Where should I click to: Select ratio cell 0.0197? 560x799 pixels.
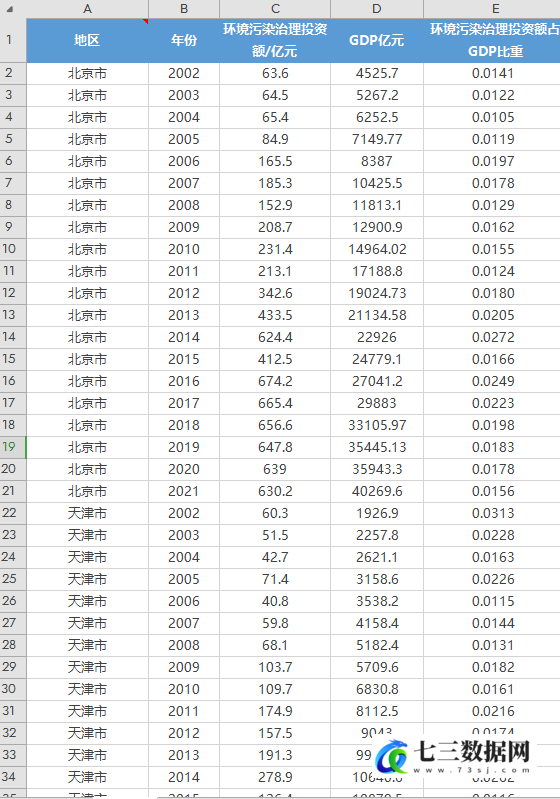click(x=492, y=162)
